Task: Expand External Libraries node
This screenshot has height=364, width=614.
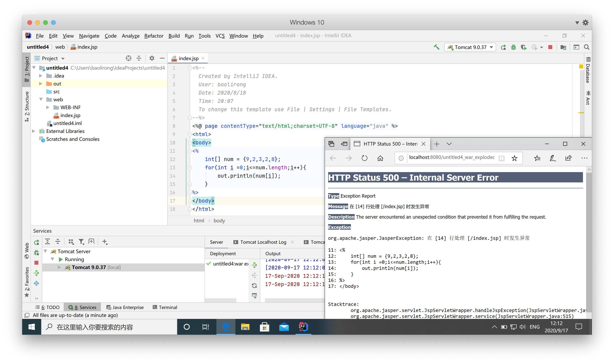Action: point(34,131)
